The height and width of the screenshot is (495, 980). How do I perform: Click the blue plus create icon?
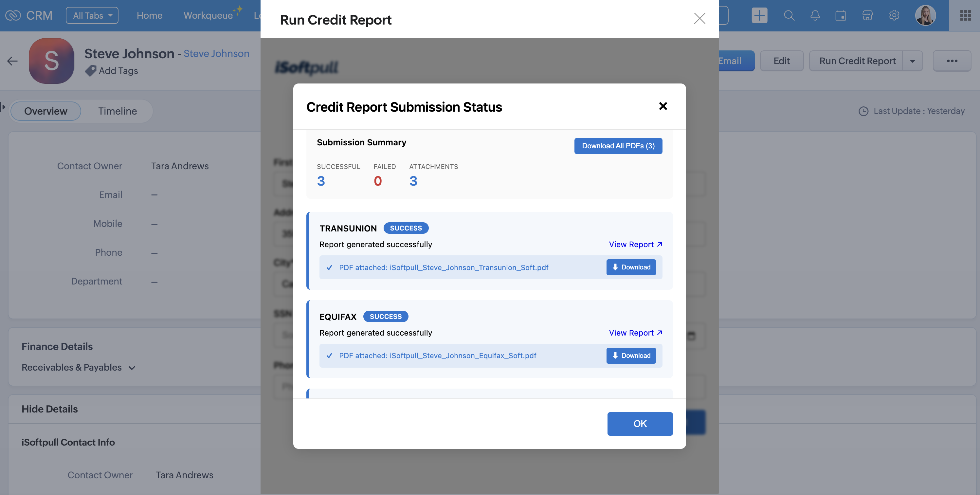(x=759, y=16)
